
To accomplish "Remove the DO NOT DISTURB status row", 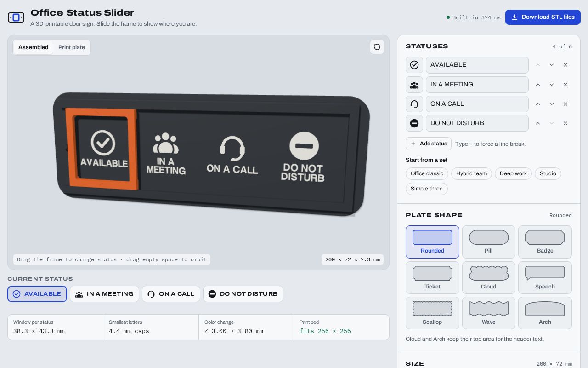I will coord(565,123).
